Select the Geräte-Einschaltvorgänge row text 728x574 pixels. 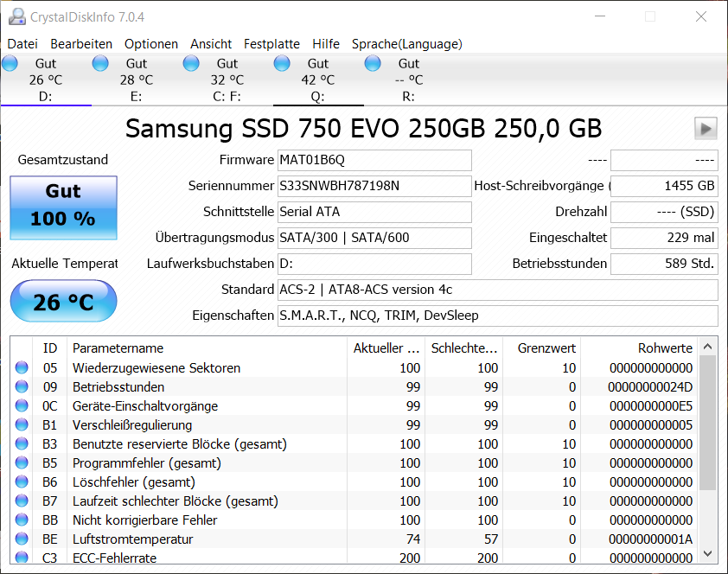(x=145, y=406)
